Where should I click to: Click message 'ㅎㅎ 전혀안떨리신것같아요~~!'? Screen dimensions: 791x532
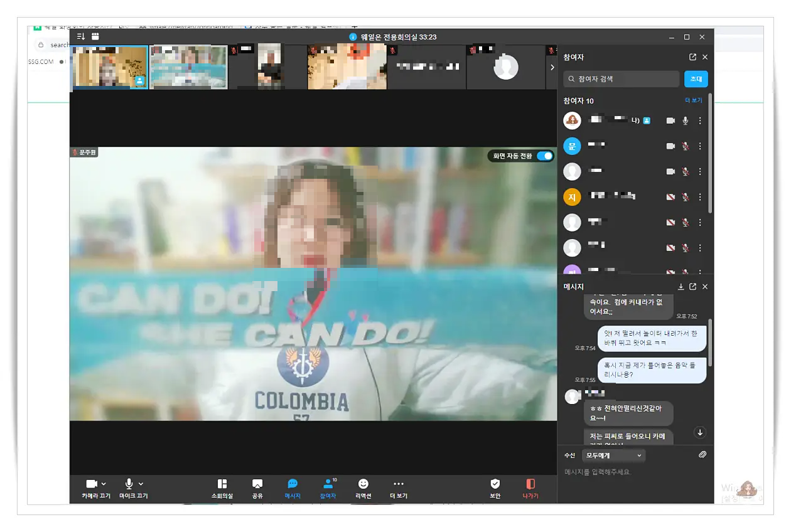(x=628, y=413)
